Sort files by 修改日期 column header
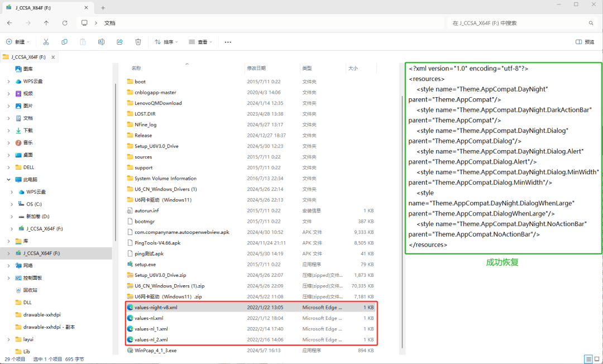 click(x=256, y=68)
